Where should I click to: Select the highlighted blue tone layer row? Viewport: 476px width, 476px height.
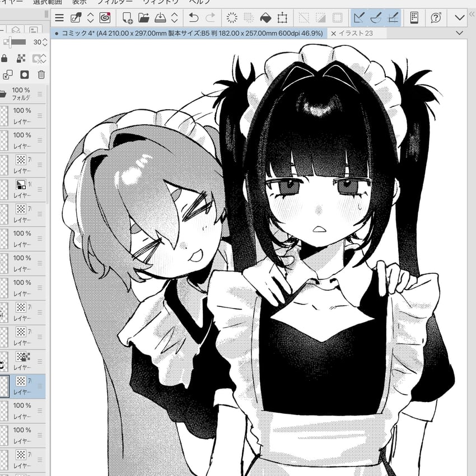[x=23, y=386]
